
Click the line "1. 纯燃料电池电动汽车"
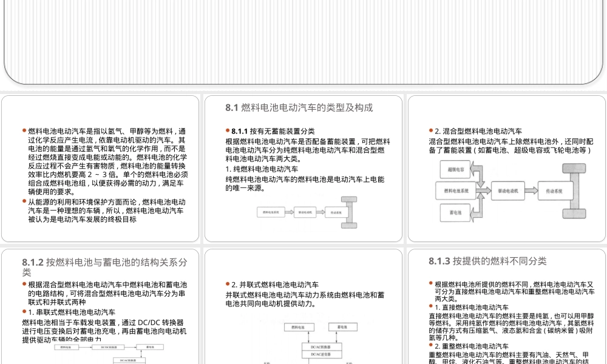click(262, 169)
